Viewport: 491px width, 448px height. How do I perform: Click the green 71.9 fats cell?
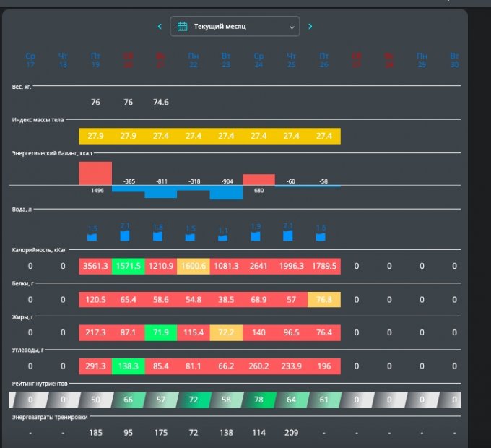click(161, 332)
